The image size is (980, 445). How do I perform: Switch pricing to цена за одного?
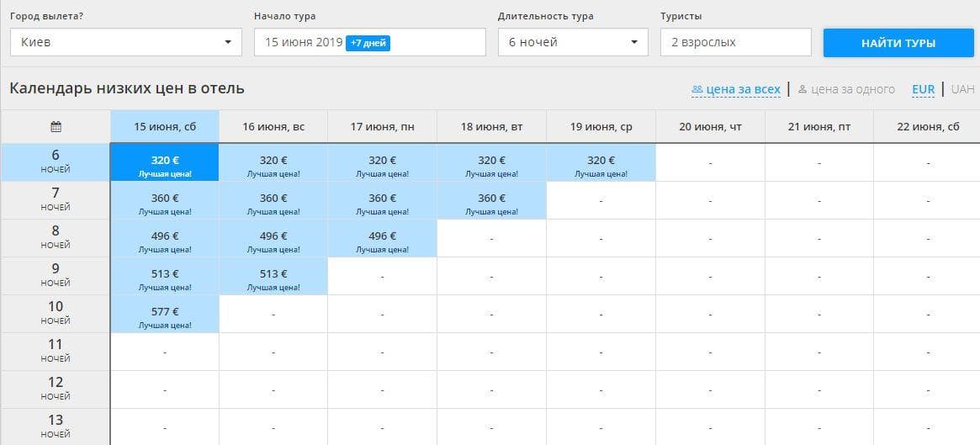point(852,89)
